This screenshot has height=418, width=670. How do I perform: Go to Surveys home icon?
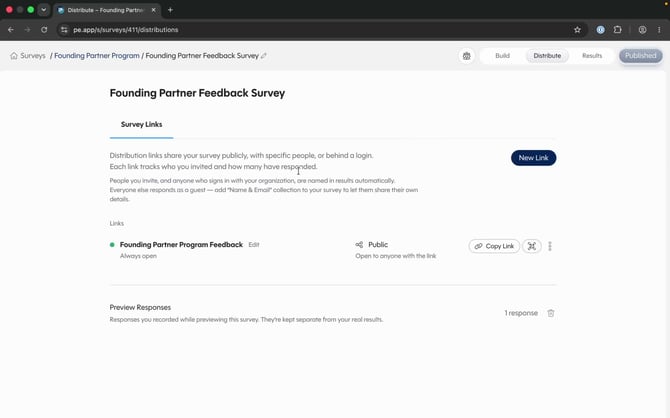tap(14, 56)
